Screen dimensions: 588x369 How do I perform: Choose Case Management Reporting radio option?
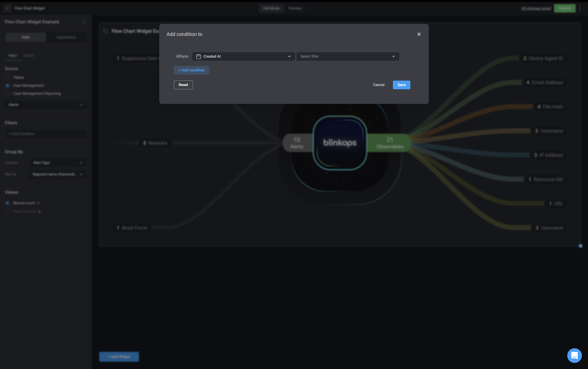7,94
